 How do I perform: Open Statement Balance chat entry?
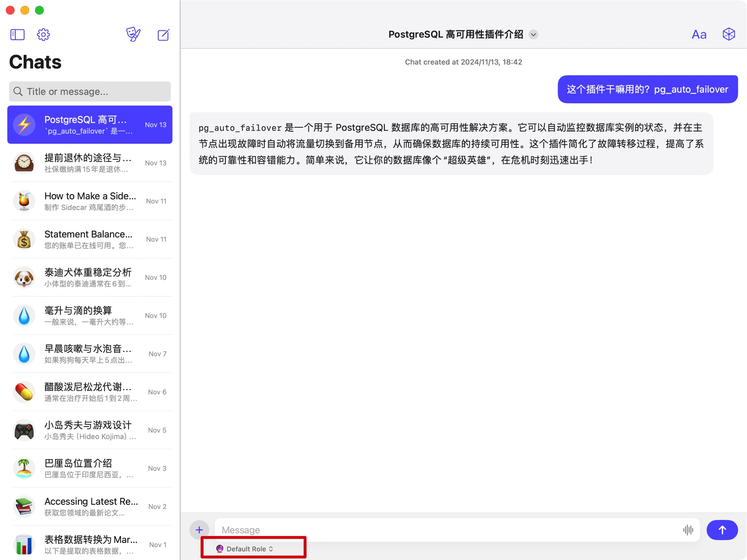90,240
